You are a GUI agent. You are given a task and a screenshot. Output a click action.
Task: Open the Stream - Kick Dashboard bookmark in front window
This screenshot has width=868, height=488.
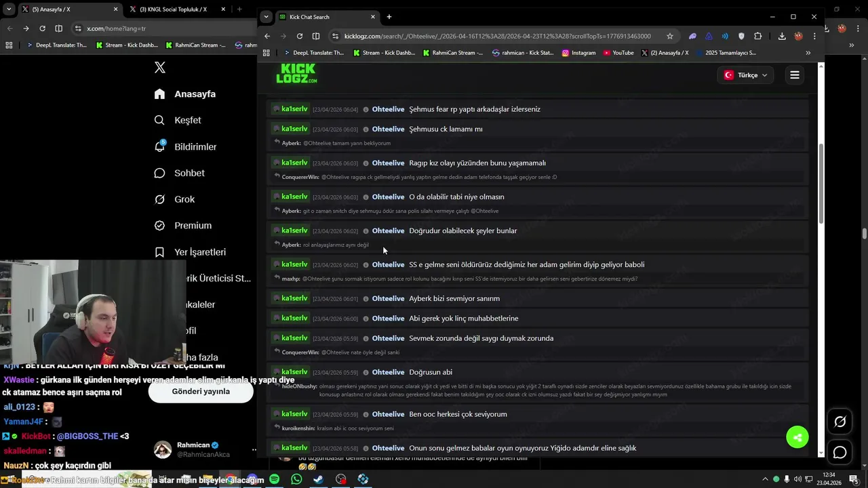point(384,53)
